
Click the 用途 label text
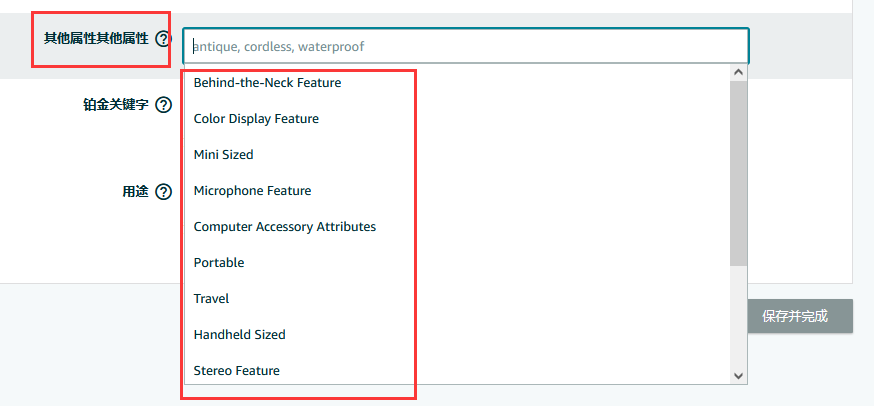[x=135, y=192]
